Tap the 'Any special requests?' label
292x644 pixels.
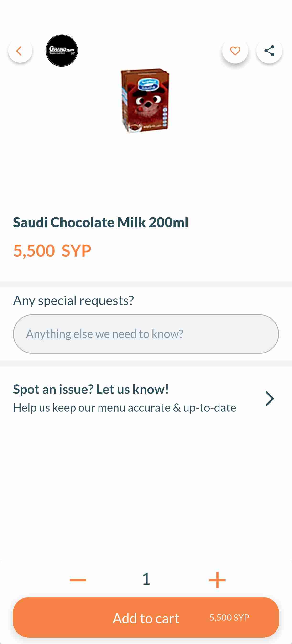coord(73,300)
